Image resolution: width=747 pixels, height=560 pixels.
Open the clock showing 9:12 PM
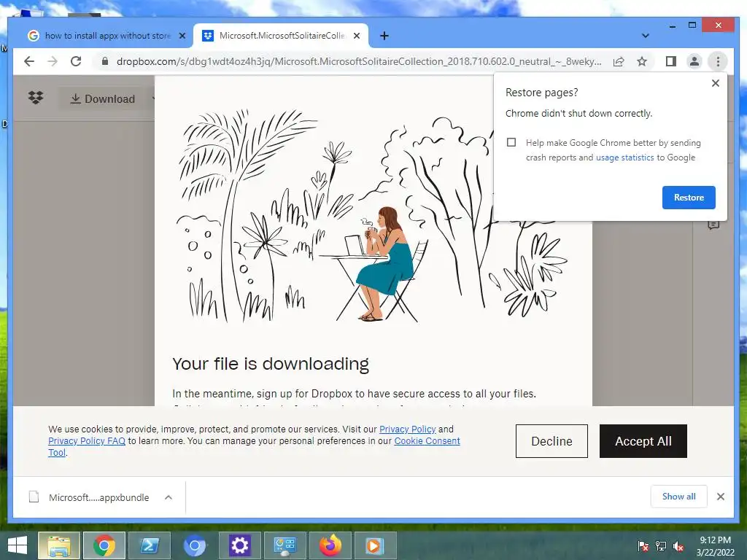point(716,546)
